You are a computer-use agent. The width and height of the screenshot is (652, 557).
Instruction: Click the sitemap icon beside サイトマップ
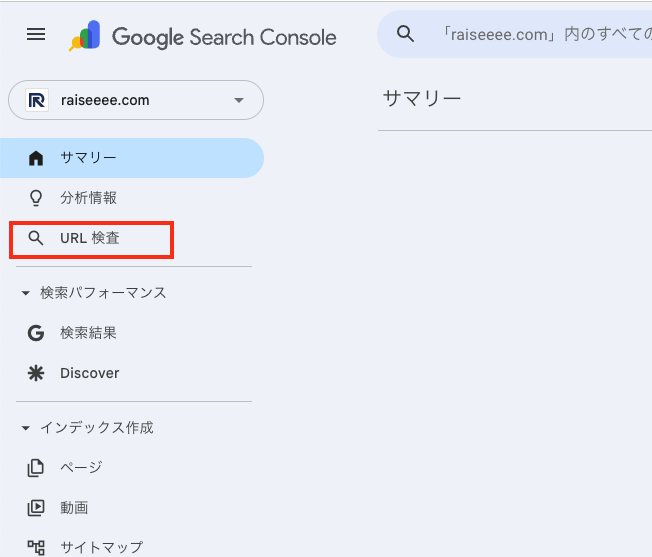pyautogui.click(x=36, y=547)
